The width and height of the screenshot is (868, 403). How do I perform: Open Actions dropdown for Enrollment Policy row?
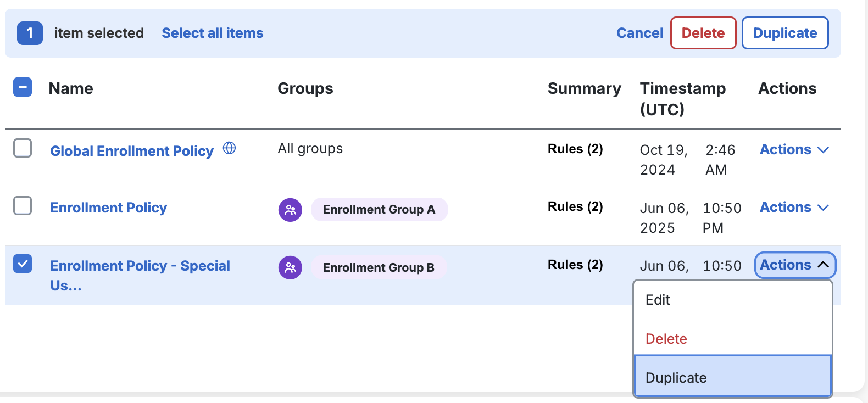[x=794, y=208]
